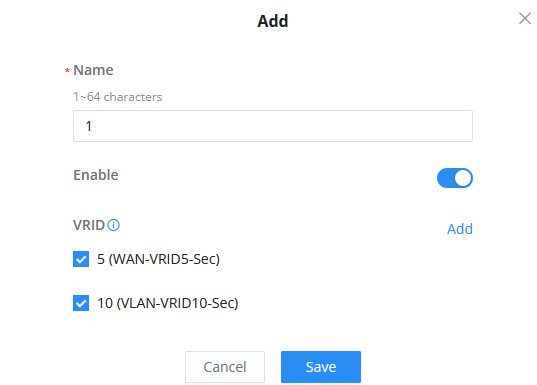Click the Add dialog title

click(x=273, y=21)
